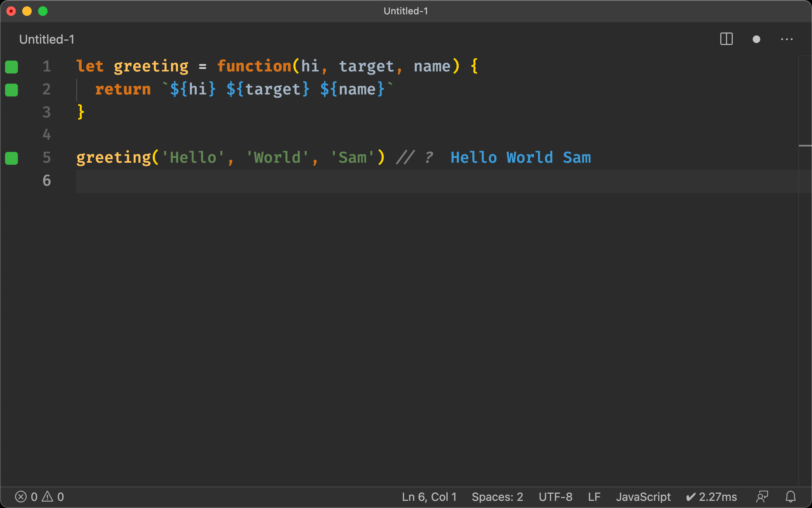The height and width of the screenshot is (508, 812).
Task: Click the green coverage square on line 5
Action: (11, 158)
